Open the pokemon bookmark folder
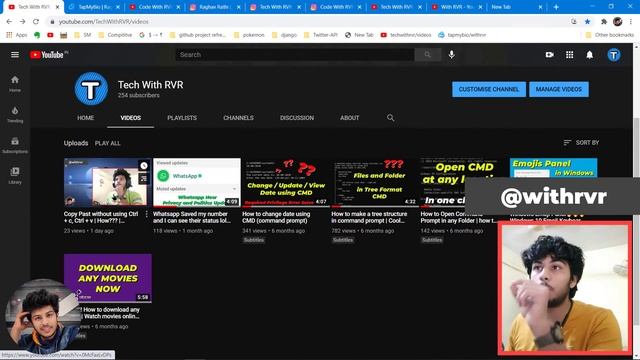Image resolution: width=640 pixels, height=360 pixels. [x=249, y=35]
